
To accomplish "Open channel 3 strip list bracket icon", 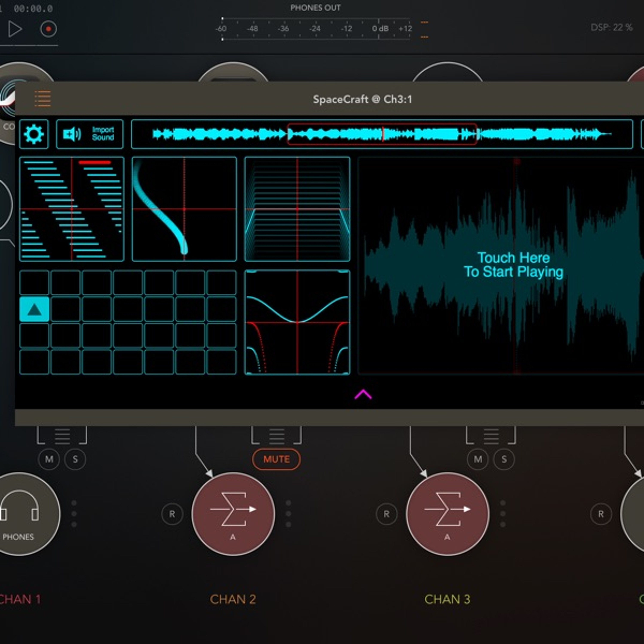I will coord(491,435).
